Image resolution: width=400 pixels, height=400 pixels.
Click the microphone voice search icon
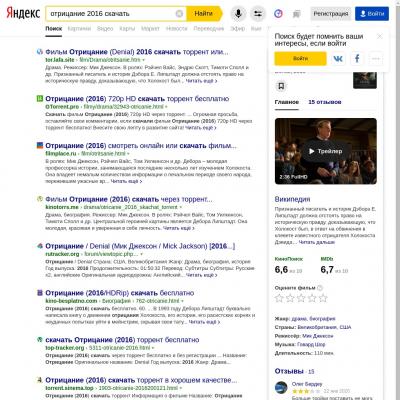(238, 14)
